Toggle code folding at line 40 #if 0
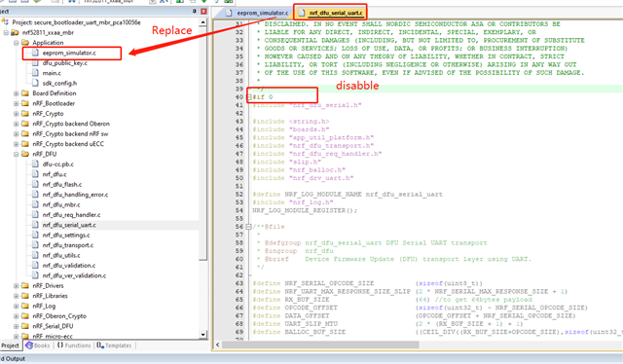The height and width of the screenshot is (364, 623). point(249,97)
